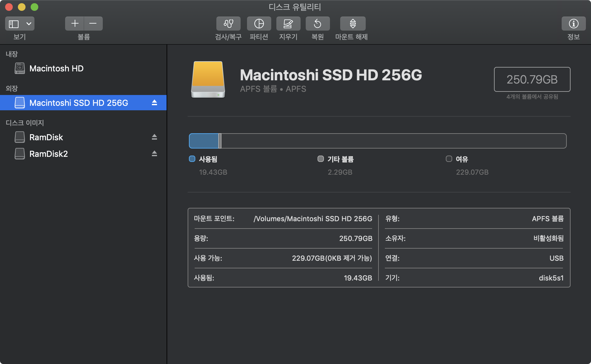
Task: Click the 기타 볼륨 gray legend swatch
Action: click(321, 159)
